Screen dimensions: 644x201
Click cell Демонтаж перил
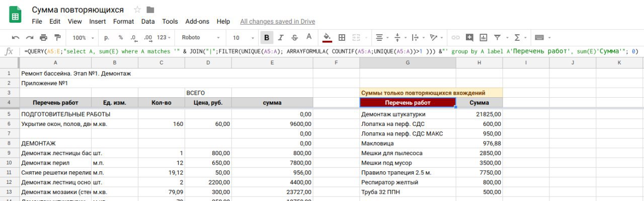tap(55, 163)
